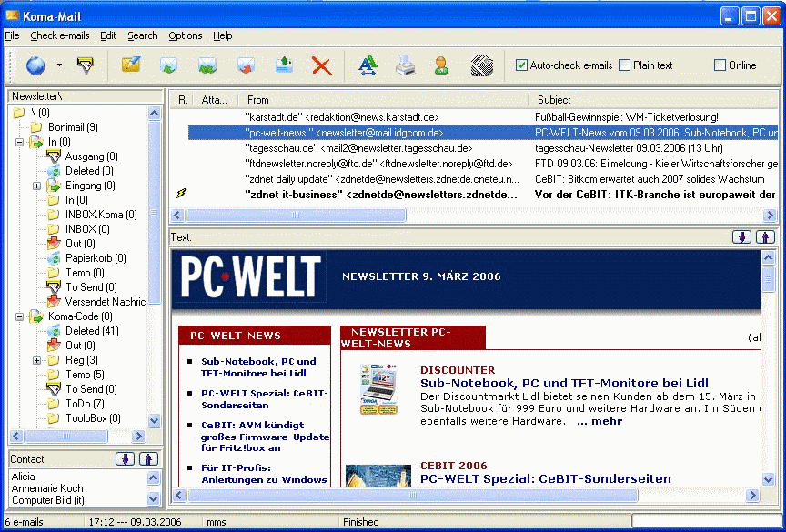Viewport: 786px width, 532px height.
Task: Enable the Plain text checkbox
Action: click(624, 65)
